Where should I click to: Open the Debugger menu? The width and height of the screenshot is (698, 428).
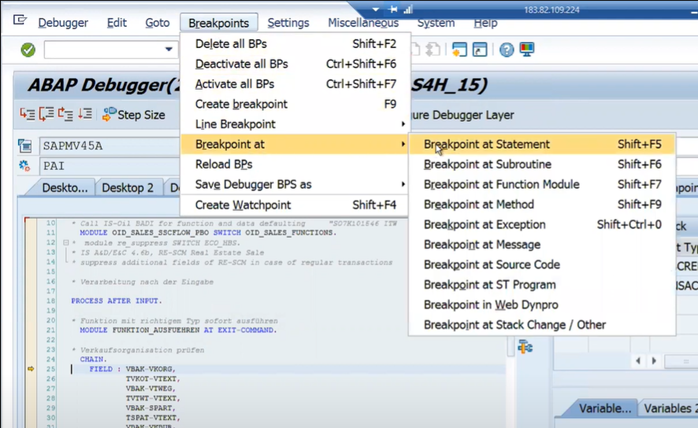(x=63, y=23)
